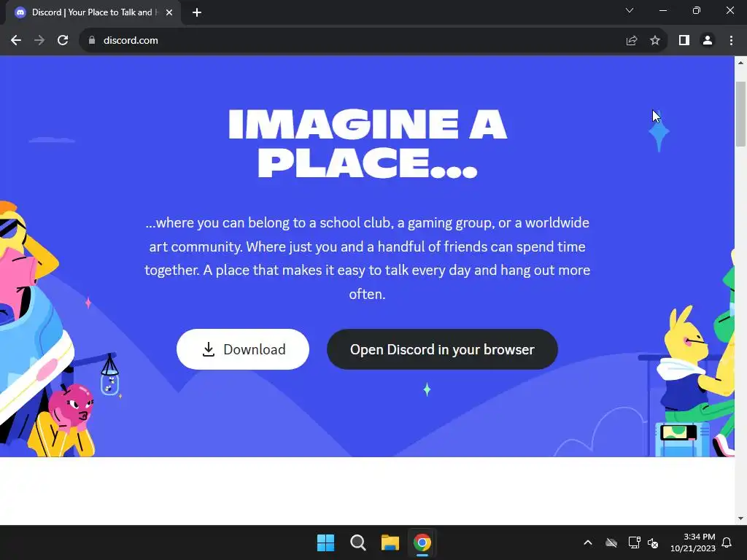Open Discord in your browser

(x=442, y=349)
